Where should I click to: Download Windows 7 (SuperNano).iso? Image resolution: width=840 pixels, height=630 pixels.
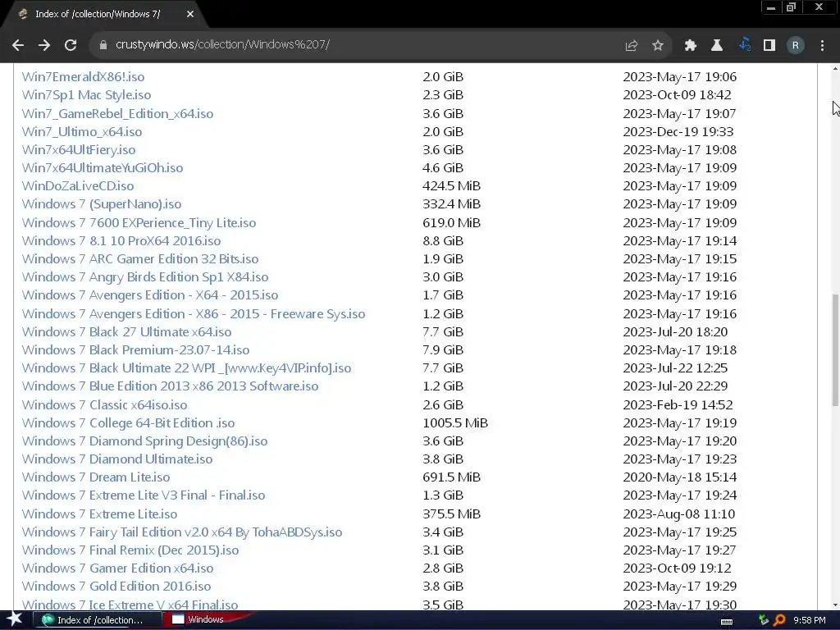(x=102, y=204)
